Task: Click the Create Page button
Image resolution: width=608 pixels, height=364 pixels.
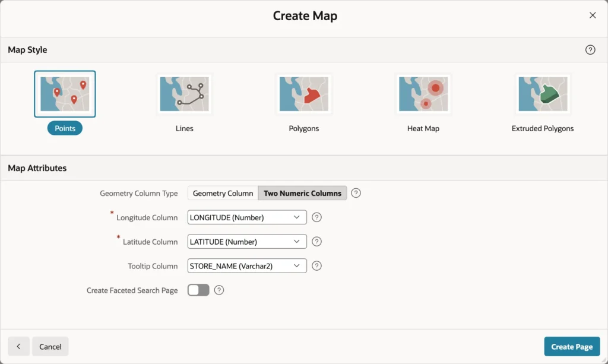Action: point(572,347)
